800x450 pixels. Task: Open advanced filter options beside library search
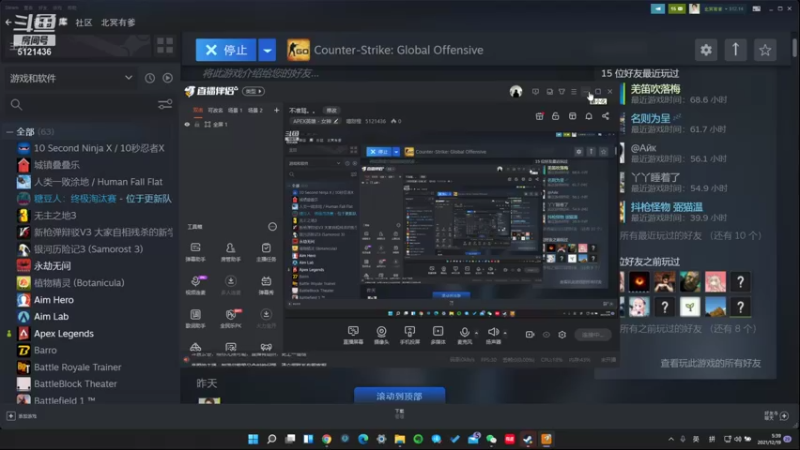point(165,105)
